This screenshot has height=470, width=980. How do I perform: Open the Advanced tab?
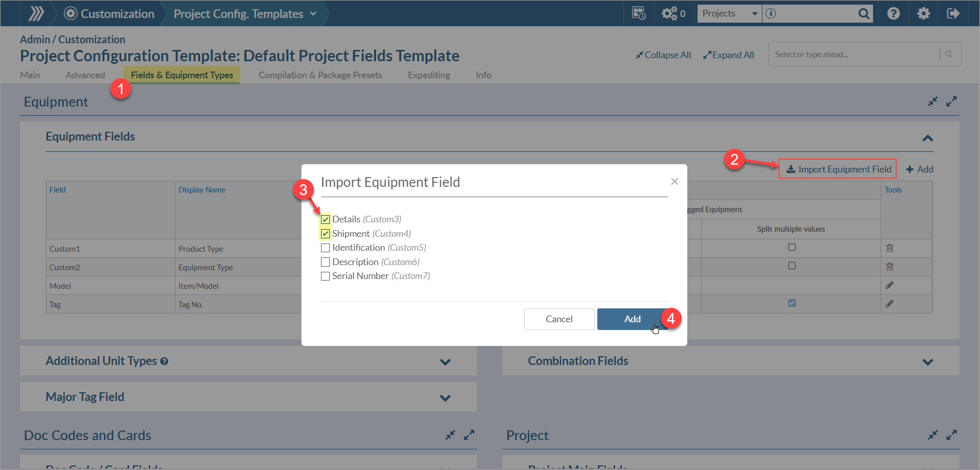point(85,75)
